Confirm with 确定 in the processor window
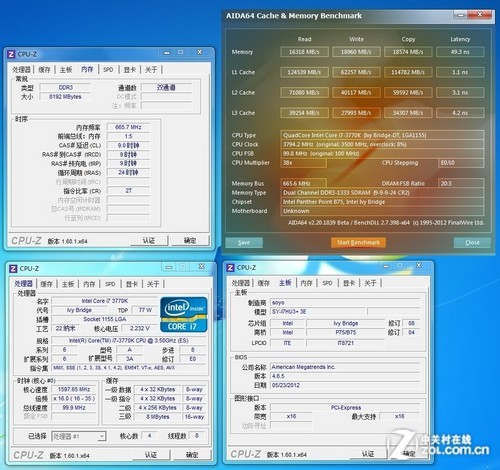The height and width of the screenshot is (470, 500). tap(192, 455)
